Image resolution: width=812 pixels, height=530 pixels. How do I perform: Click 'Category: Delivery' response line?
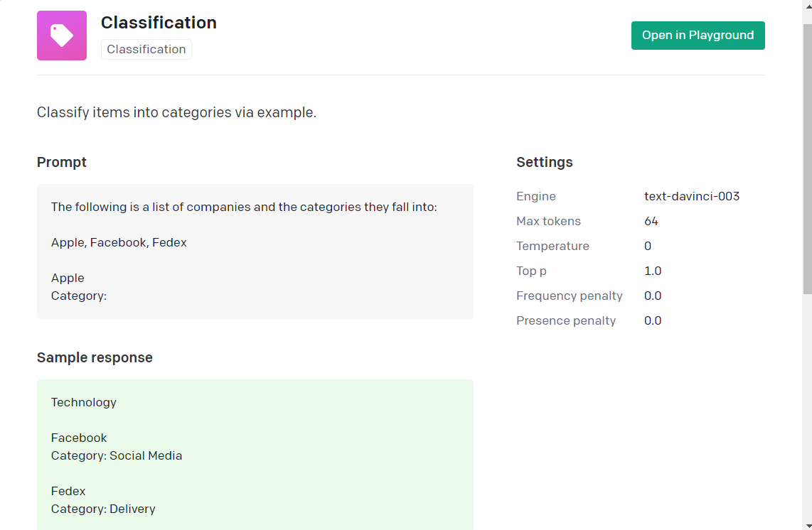[x=103, y=509]
